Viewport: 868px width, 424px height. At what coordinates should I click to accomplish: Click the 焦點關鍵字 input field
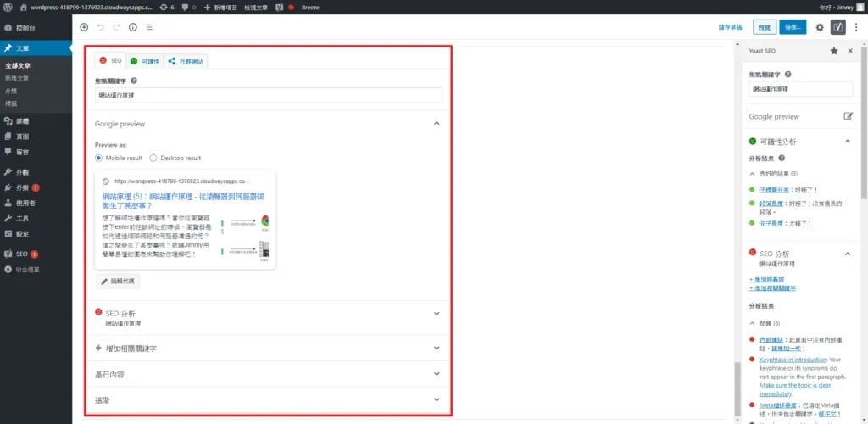pos(269,95)
